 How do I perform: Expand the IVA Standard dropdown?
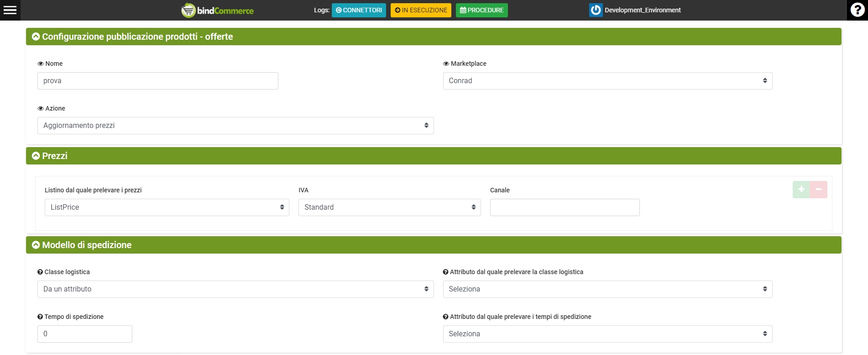(x=389, y=207)
